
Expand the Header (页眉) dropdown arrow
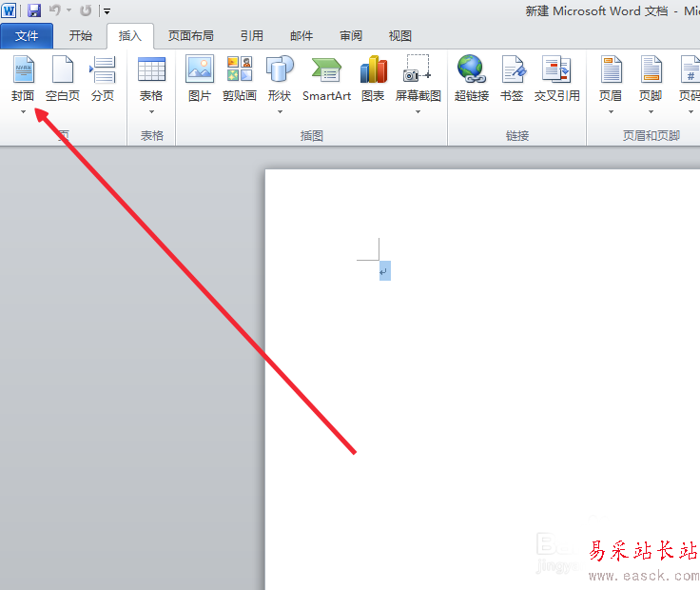(x=611, y=111)
